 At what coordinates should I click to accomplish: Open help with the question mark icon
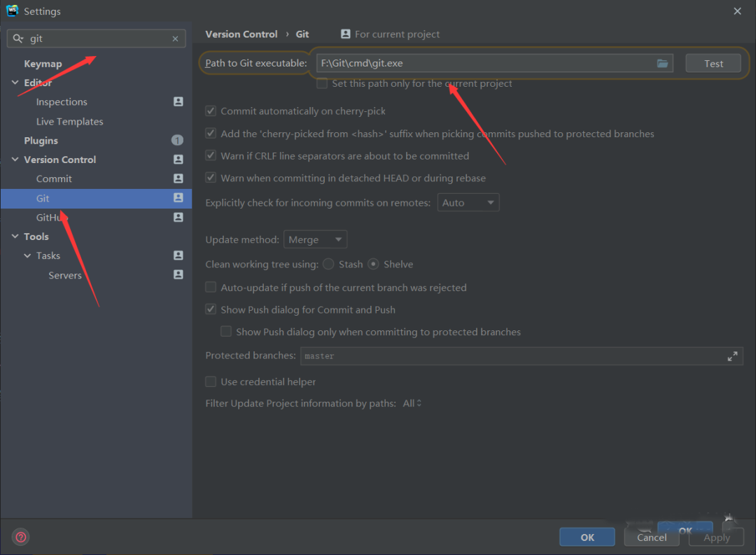pyautogui.click(x=21, y=537)
